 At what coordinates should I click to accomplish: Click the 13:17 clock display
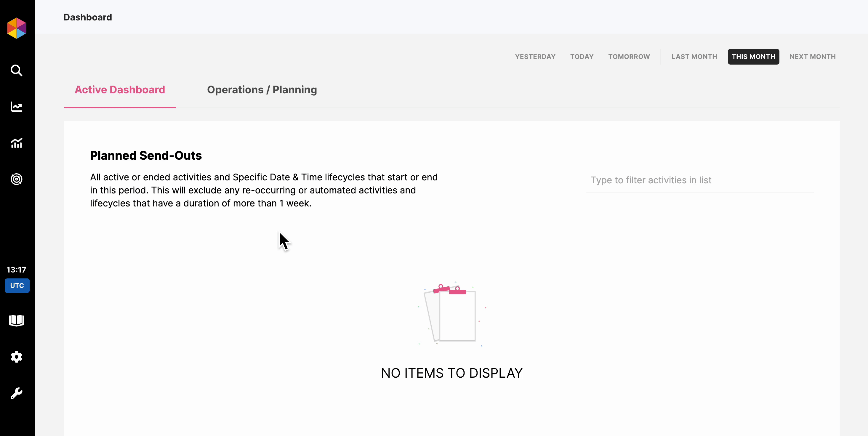point(17,270)
